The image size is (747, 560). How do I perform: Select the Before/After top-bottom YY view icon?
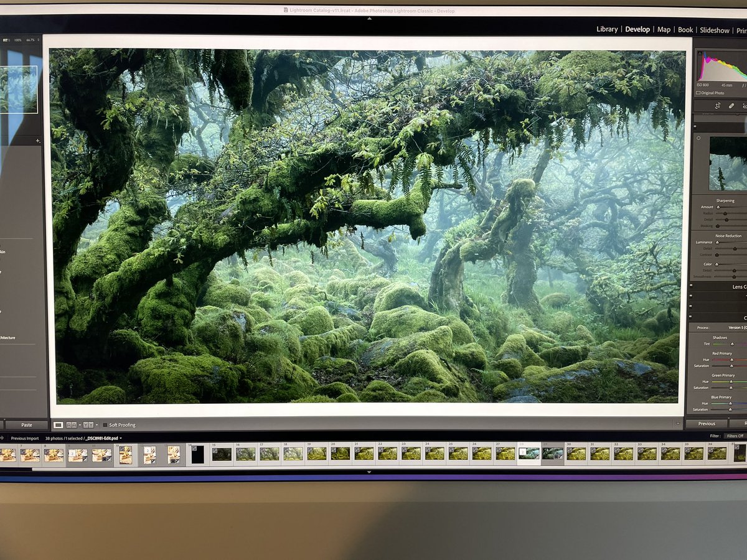pos(88,425)
